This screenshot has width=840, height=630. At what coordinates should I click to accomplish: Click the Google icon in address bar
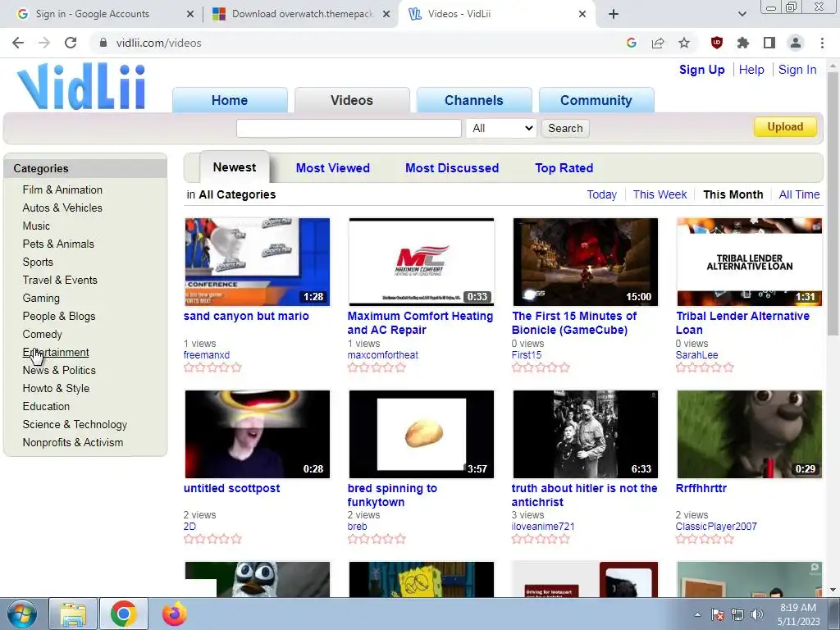tap(632, 43)
